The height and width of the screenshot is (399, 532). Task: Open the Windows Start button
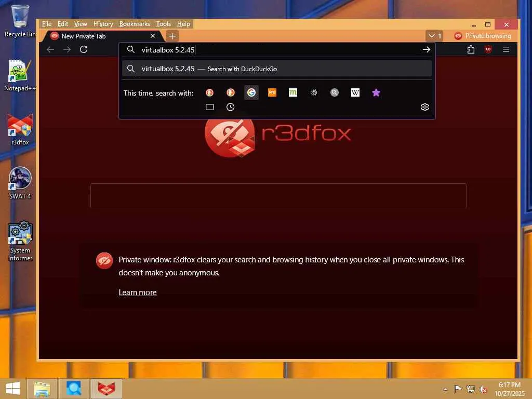pos(13,389)
